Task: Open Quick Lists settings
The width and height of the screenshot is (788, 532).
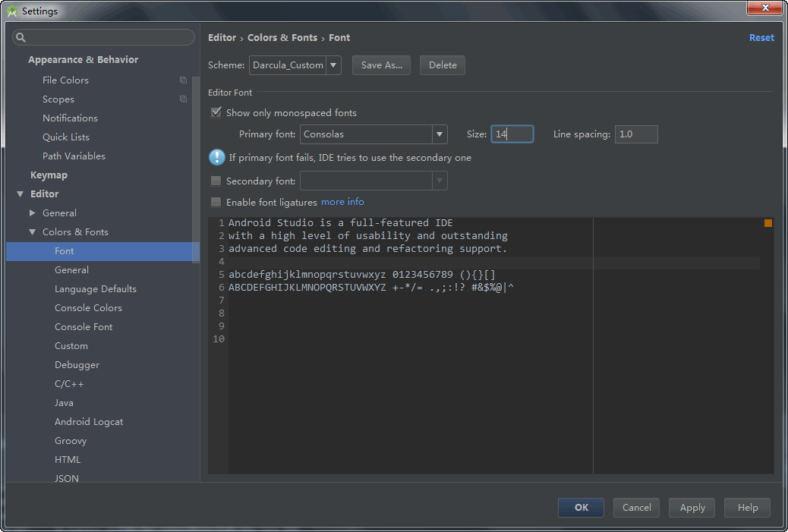Action: [x=66, y=137]
